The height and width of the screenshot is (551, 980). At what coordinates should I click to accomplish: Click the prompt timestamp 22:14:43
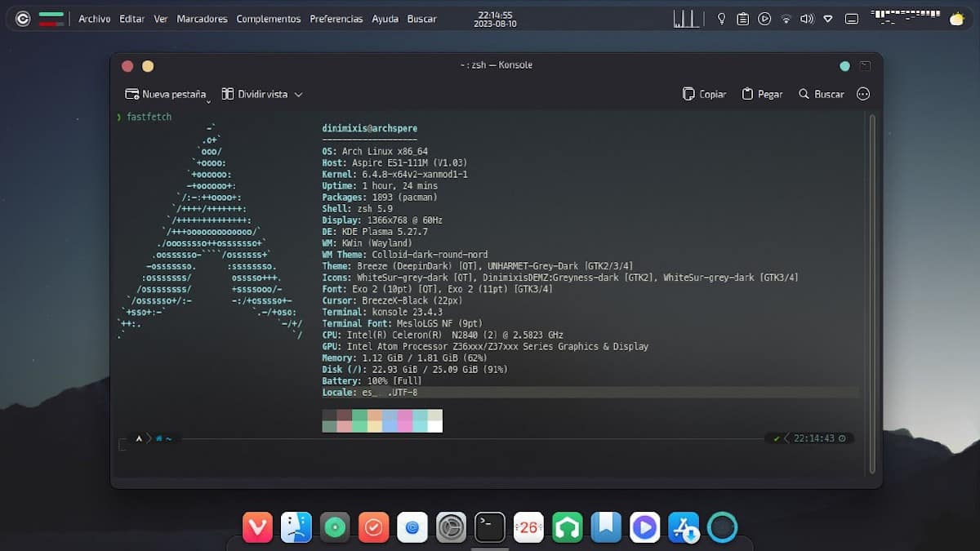813,438
